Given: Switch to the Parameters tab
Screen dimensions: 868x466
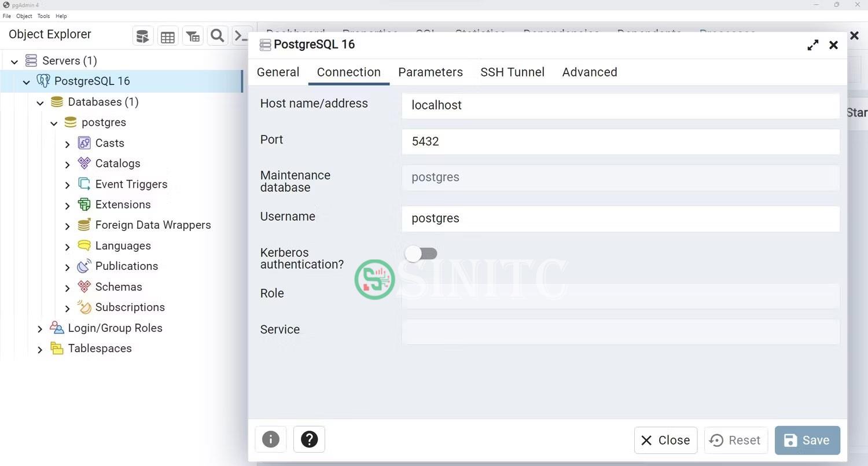Looking at the screenshot, I should coord(431,72).
